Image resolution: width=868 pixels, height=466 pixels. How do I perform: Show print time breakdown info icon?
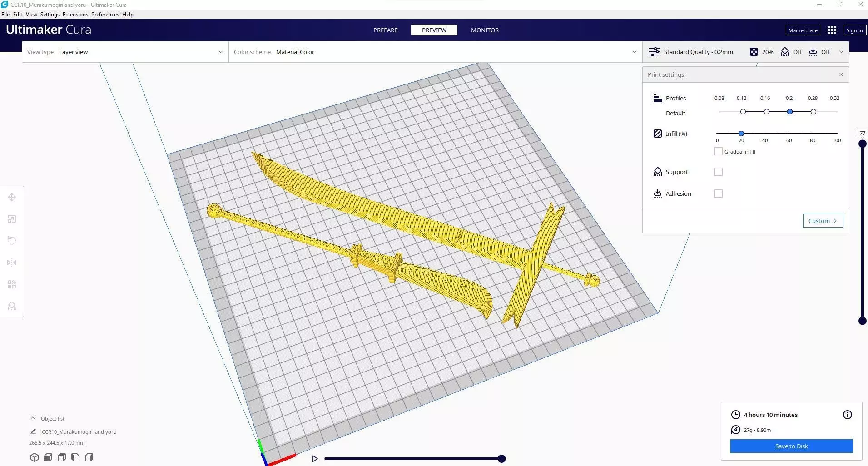(848, 415)
